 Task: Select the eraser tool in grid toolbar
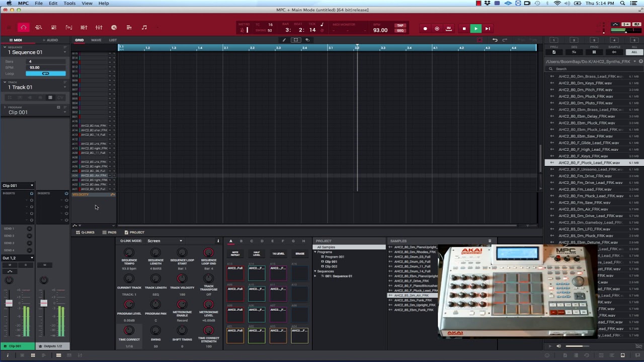(x=307, y=40)
